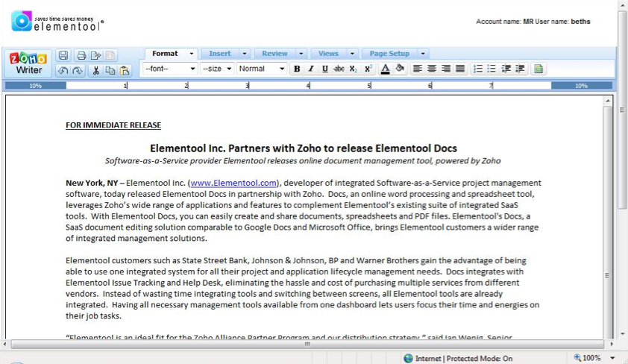Open the www.Elementool.com hyperlink

tap(233, 183)
